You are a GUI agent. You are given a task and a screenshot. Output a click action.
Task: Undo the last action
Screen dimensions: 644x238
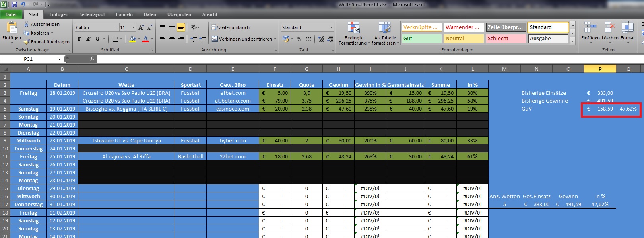[x=23, y=4]
